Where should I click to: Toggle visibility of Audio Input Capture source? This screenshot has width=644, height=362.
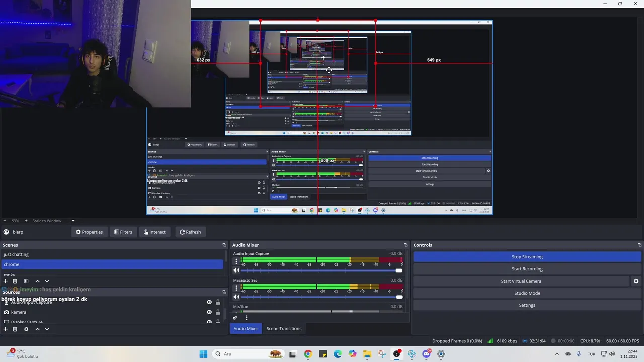click(x=209, y=302)
